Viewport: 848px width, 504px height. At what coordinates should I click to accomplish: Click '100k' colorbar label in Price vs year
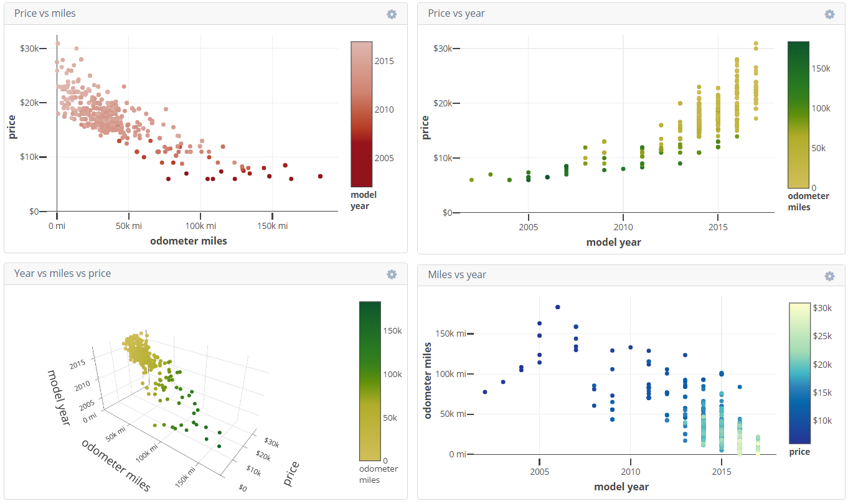(821, 108)
